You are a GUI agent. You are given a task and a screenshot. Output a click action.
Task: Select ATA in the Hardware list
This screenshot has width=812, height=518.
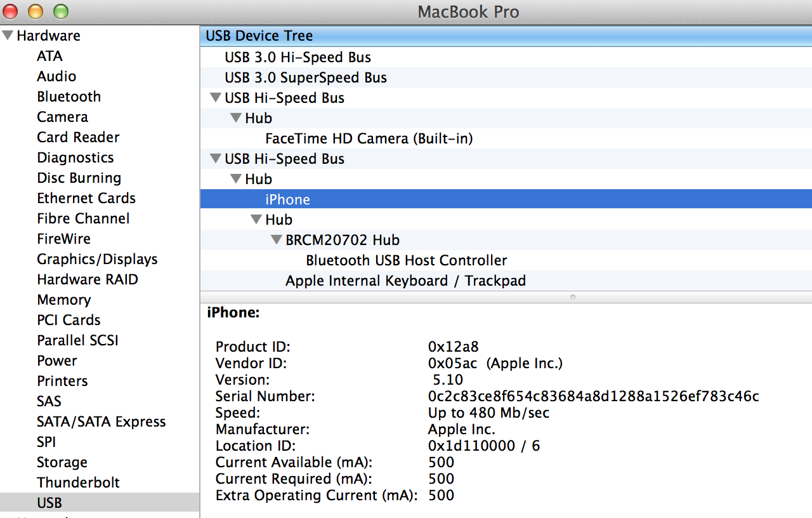click(49, 56)
